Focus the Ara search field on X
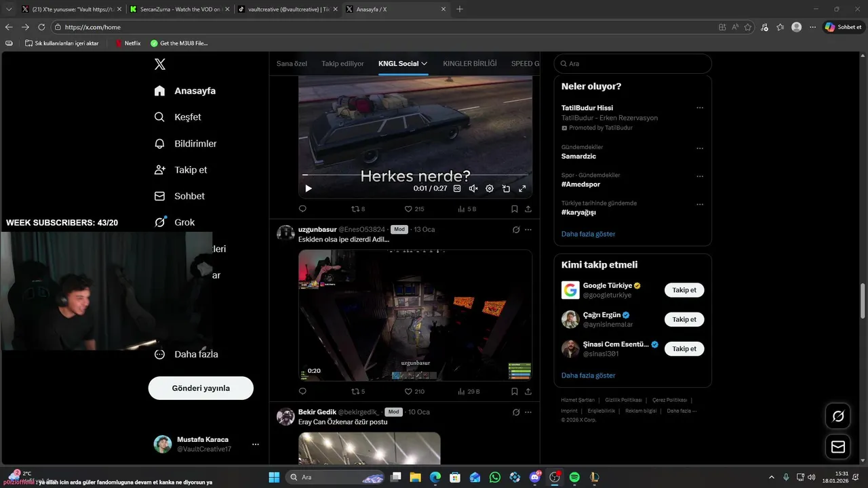The image size is (868, 488). point(633,64)
